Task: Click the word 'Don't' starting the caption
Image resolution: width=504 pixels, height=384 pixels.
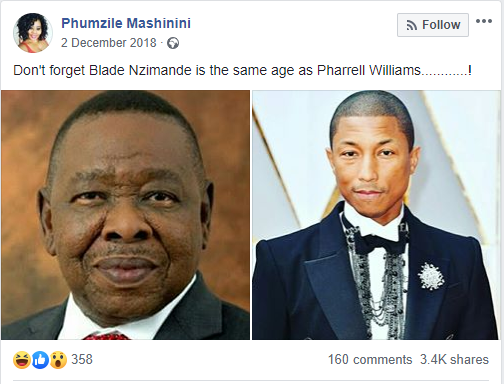Action: (30, 71)
